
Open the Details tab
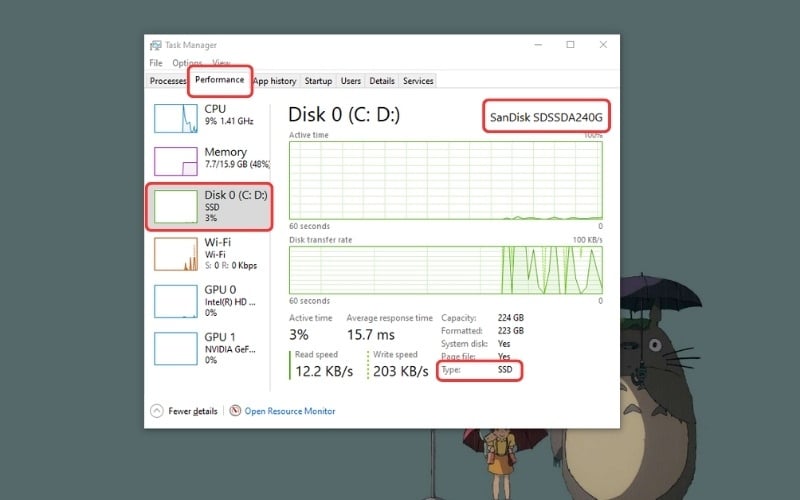coord(382,81)
